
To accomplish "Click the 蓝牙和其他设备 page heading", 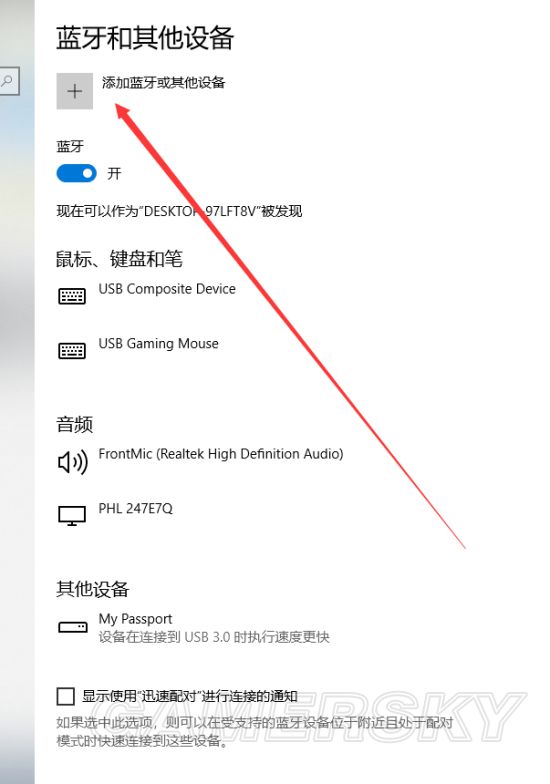I will coord(145,38).
